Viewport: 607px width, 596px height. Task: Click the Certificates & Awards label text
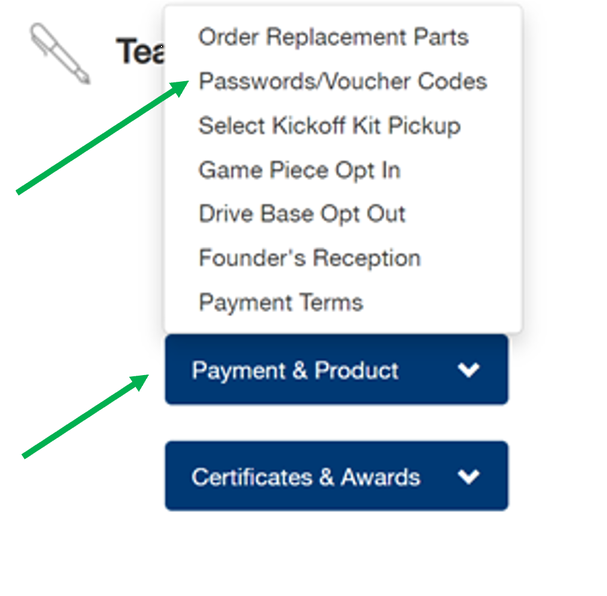click(306, 477)
